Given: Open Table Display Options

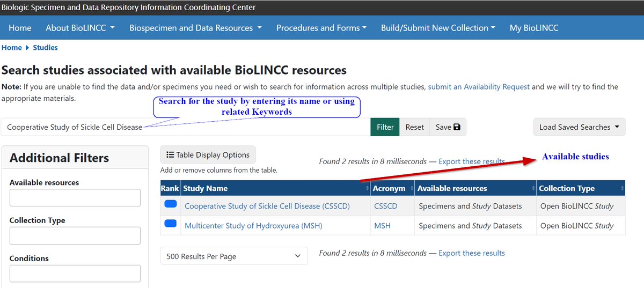Looking at the screenshot, I should coord(208,154).
